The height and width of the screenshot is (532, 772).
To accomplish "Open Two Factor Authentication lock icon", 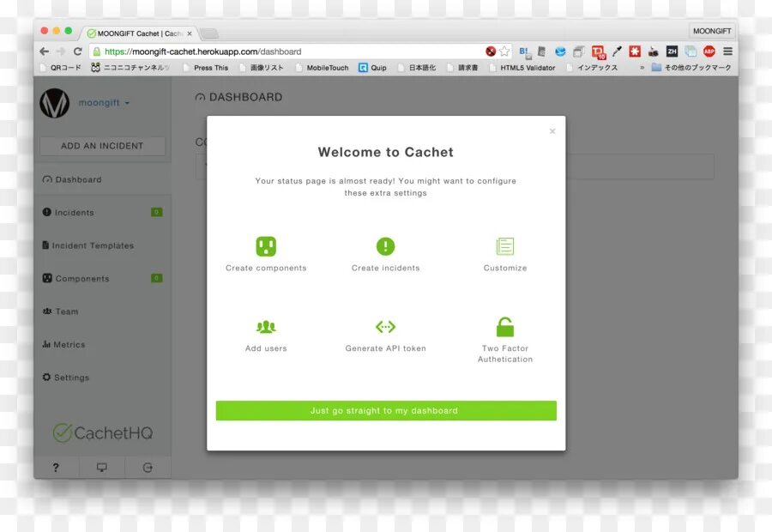I will 505,327.
